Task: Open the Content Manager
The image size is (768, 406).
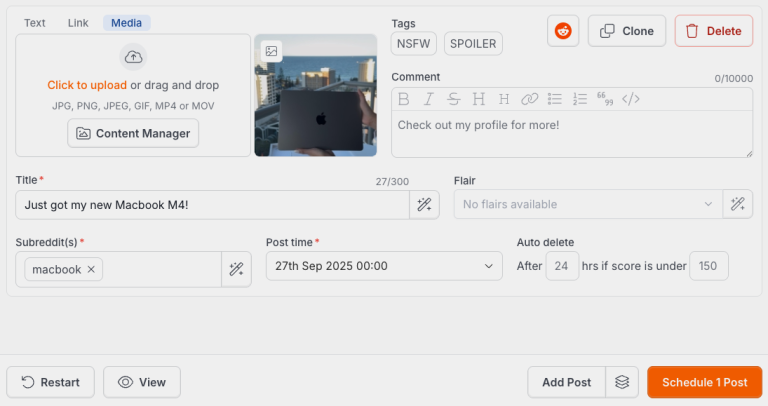Action: [x=134, y=133]
